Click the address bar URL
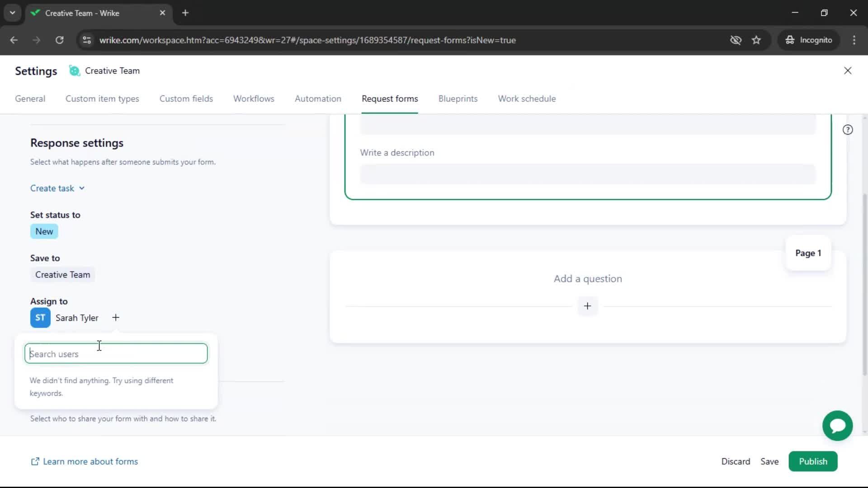The image size is (868, 488). pyautogui.click(x=307, y=40)
